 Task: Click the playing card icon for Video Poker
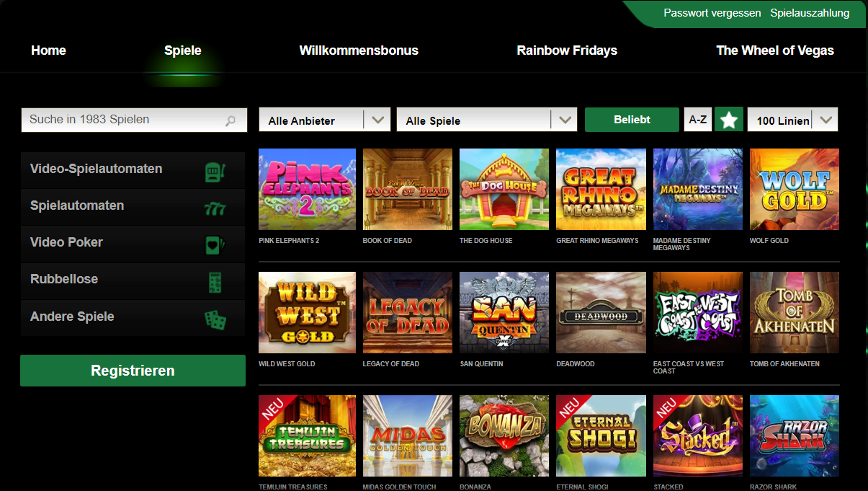click(x=215, y=246)
